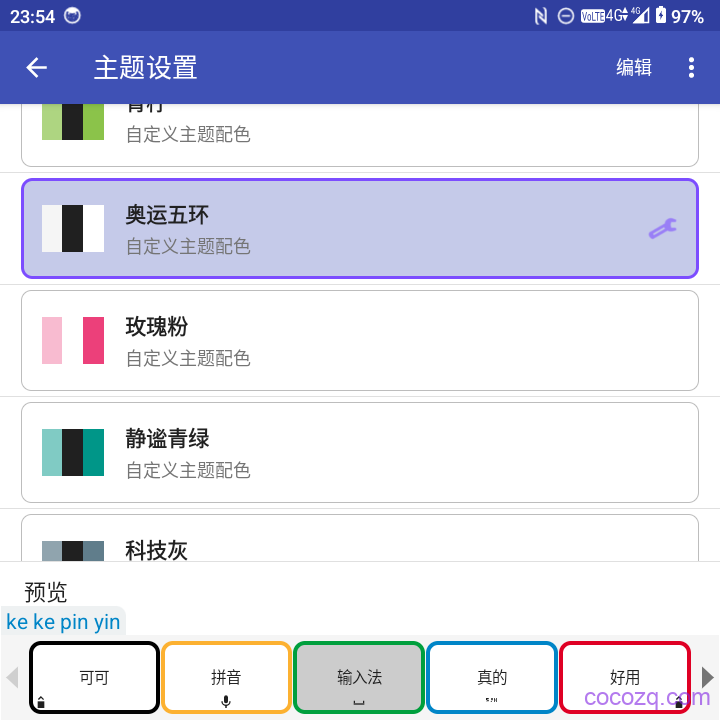Open the three-dot overflow menu
This screenshot has width=720, height=720.
[x=691, y=67]
